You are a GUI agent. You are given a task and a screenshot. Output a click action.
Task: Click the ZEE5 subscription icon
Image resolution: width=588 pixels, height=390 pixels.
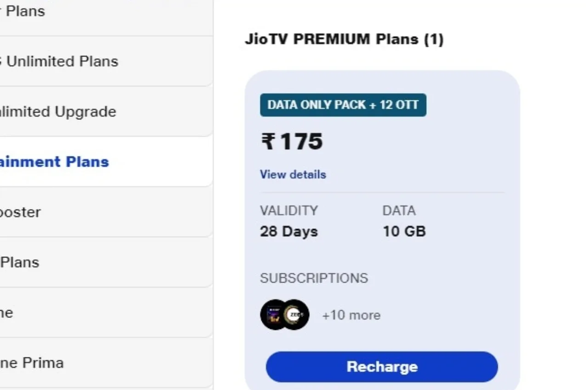[296, 315]
